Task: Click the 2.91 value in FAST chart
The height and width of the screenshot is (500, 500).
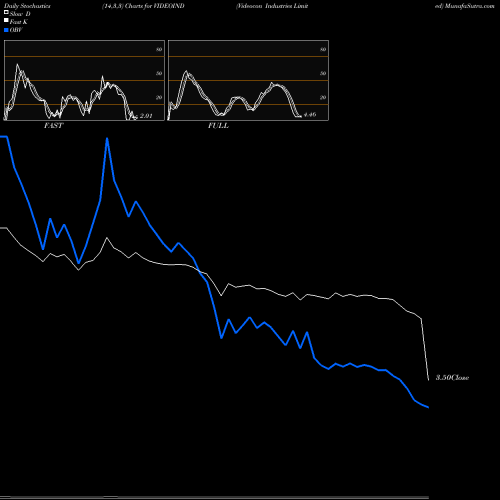Action: click(146, 116)
